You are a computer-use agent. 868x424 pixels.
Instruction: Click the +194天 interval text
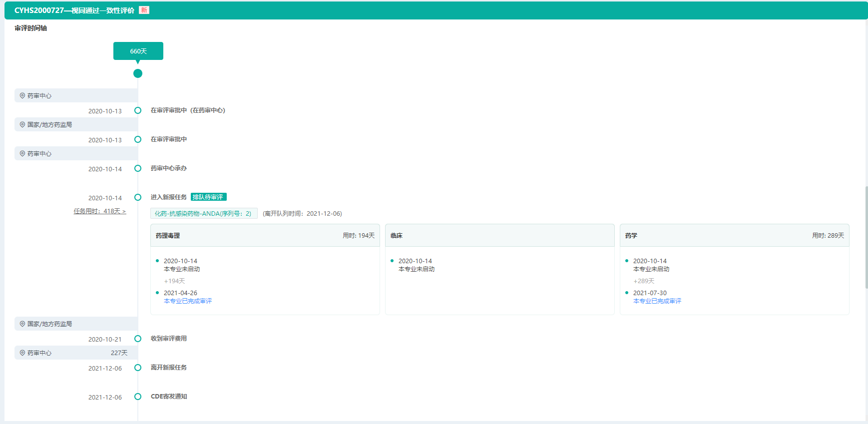(x=174, y=281)
